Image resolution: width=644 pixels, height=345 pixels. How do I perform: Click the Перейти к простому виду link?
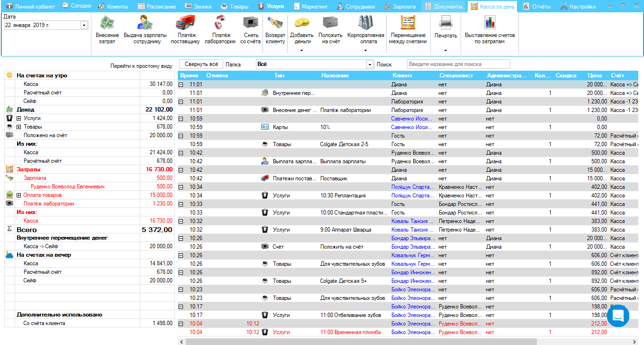click(141, 66)
